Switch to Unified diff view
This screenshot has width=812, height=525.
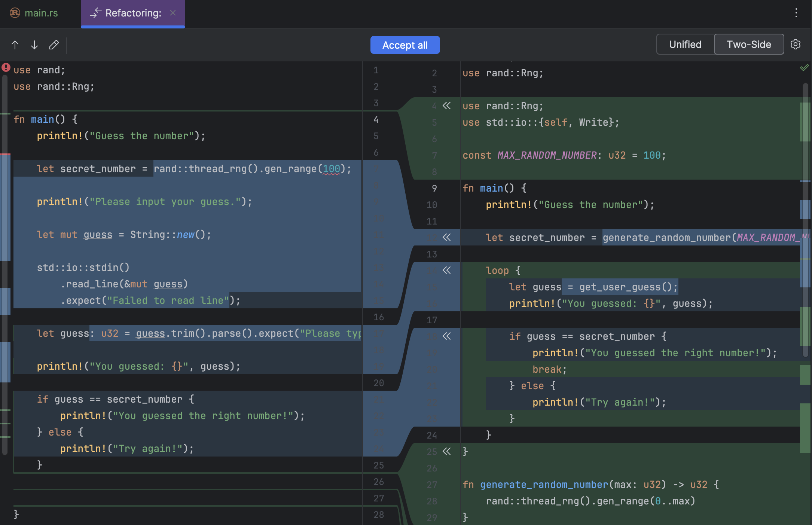[x=685, y=45]
